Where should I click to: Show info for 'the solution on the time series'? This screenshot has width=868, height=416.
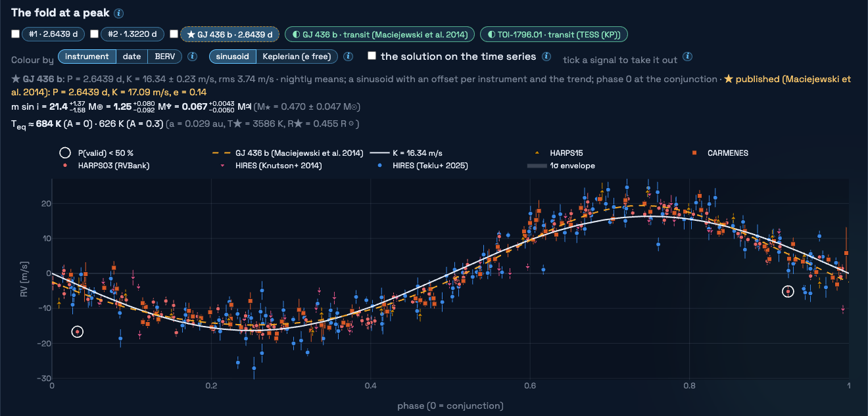(546, 57)
